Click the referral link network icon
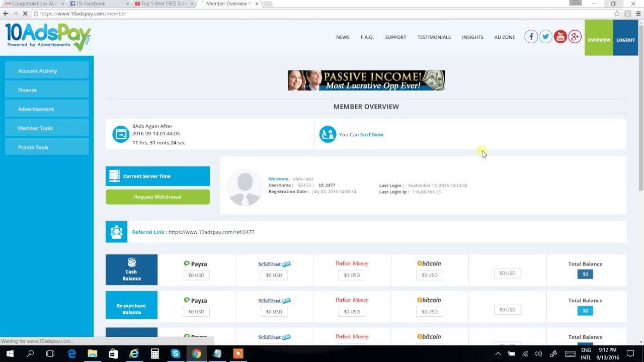 click(116, 232)
